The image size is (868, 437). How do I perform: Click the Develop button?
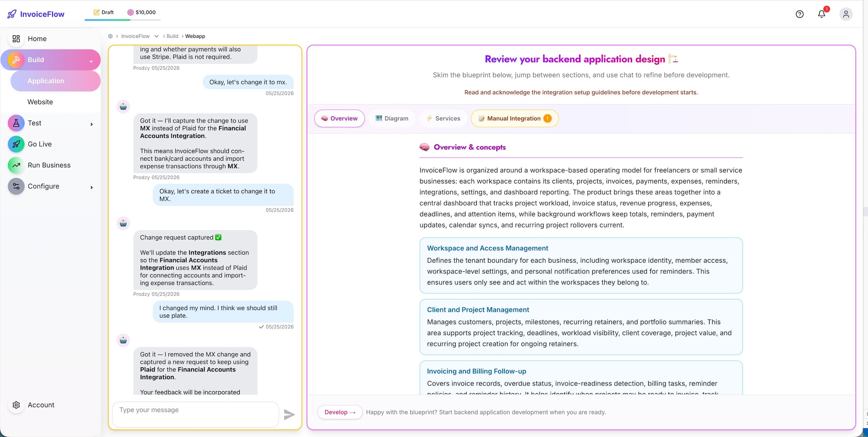(339, 412)
